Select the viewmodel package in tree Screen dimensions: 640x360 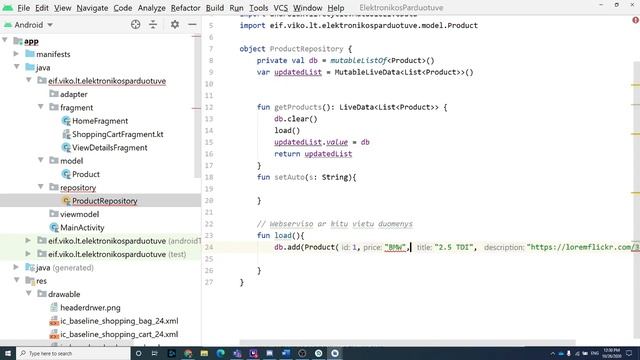coord(80,214)
